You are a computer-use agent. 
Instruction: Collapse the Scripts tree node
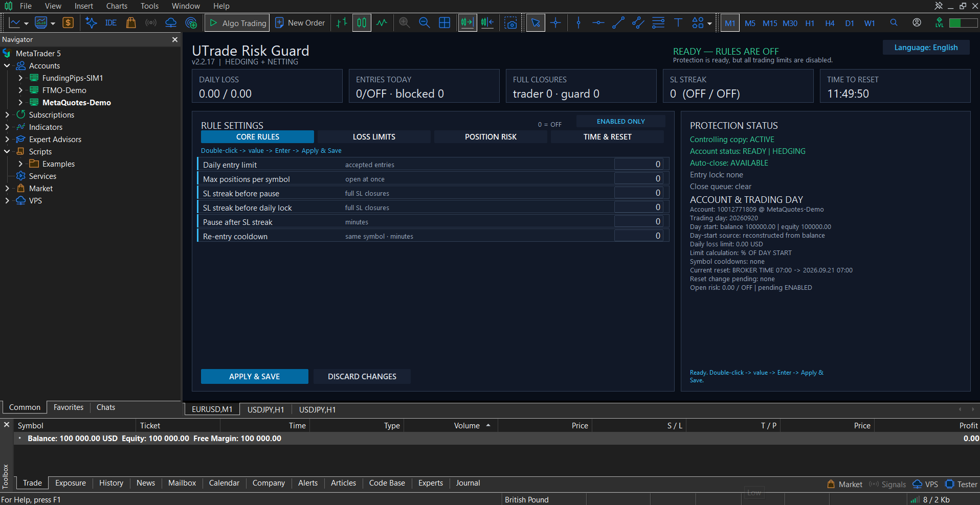7,151
